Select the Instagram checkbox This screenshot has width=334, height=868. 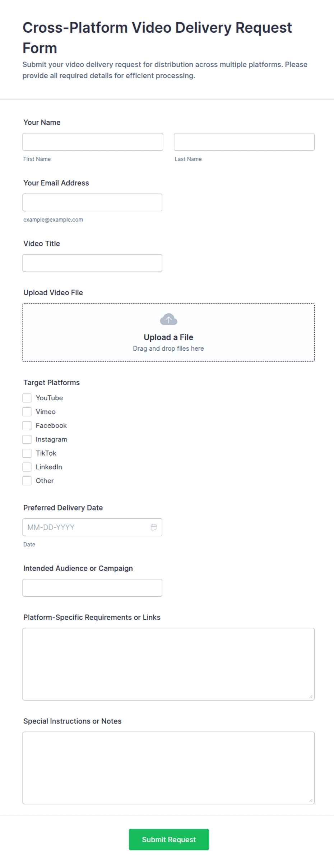pos(27,439)
